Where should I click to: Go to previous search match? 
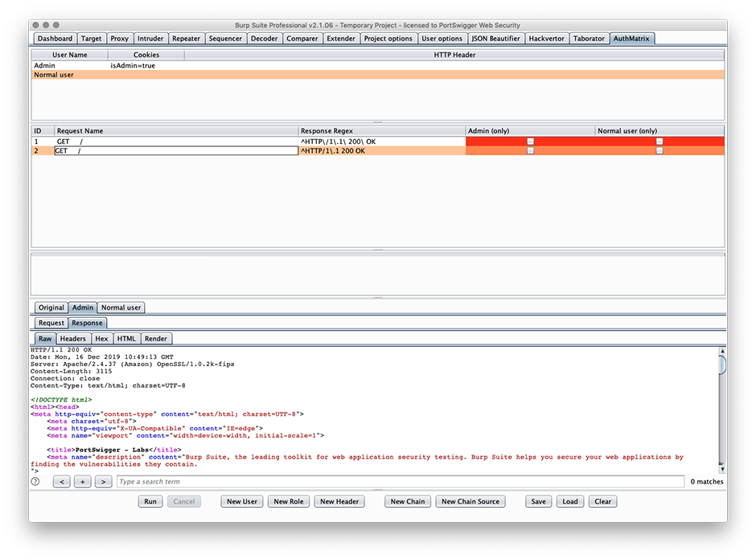pyautogui.click(x=62, y=481)
